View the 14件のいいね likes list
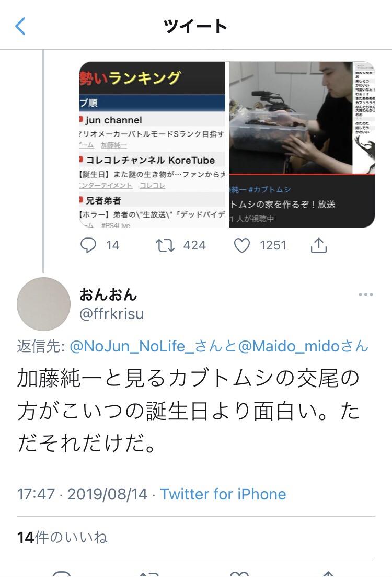The image size is (392, 579). tap(62, 537)
